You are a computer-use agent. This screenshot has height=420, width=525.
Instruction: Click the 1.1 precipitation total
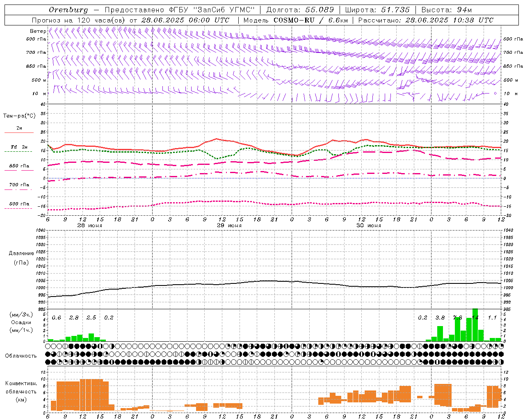click(x=492, y=318)
